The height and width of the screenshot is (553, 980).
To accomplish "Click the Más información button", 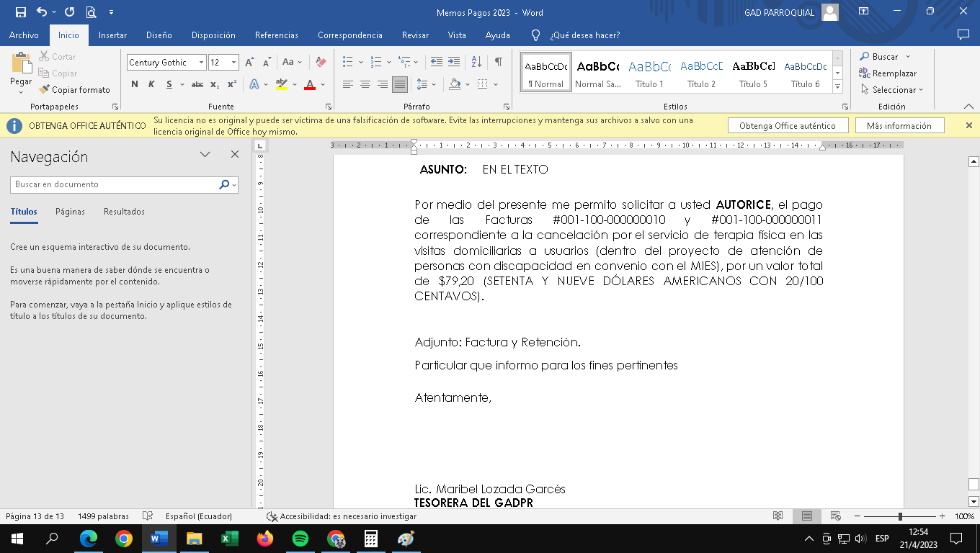I will [x=899, y=126].
